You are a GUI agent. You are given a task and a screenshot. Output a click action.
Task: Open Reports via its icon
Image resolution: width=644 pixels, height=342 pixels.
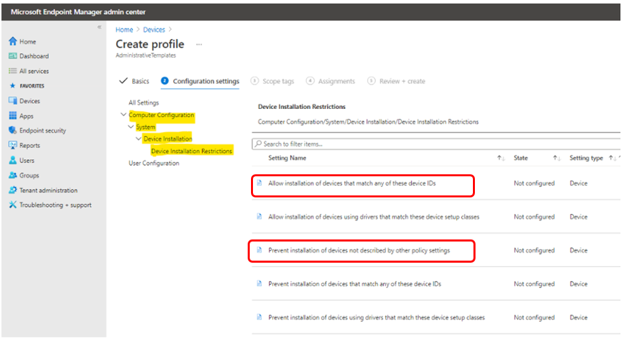[13, 145]
